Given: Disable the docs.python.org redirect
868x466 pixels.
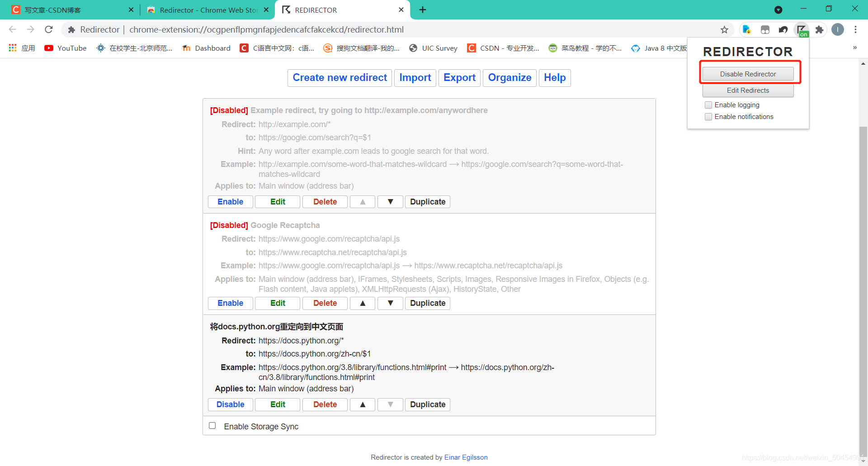Looking at the screenshot, I should [x=230, y=404].
